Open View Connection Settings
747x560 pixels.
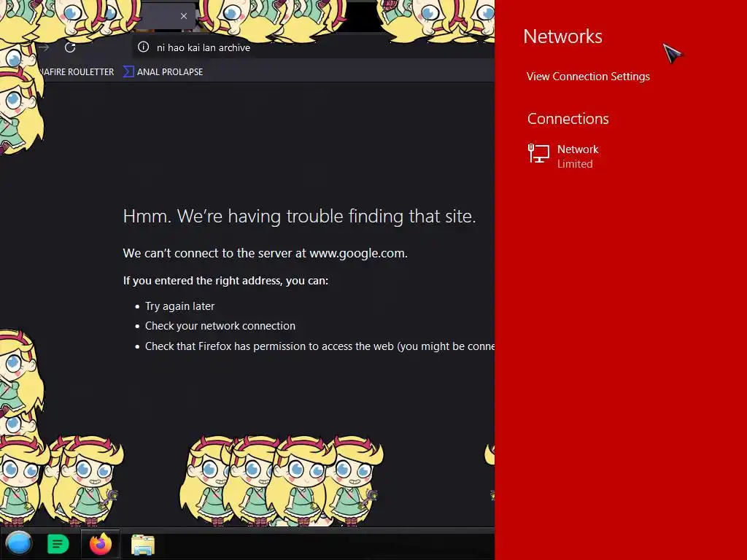[x=588, y=77]
